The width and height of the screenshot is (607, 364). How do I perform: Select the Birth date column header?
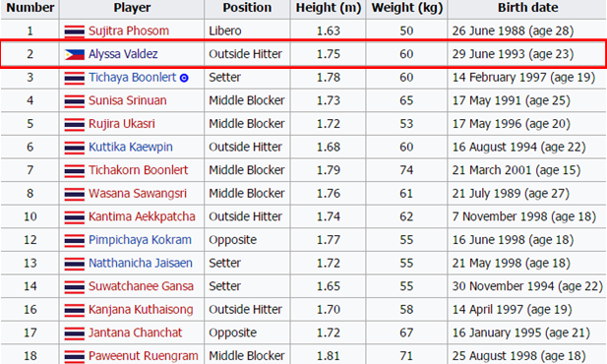[527, 8]
